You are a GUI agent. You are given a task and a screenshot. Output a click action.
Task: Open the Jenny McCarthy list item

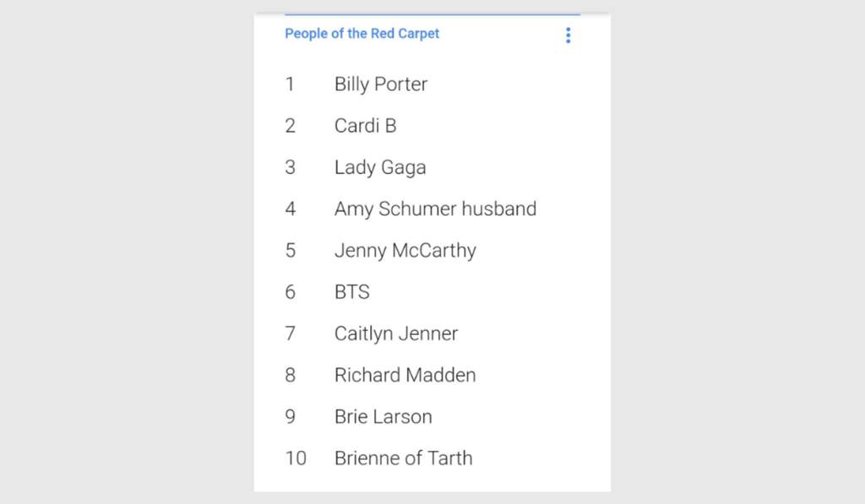click(405, 251)
